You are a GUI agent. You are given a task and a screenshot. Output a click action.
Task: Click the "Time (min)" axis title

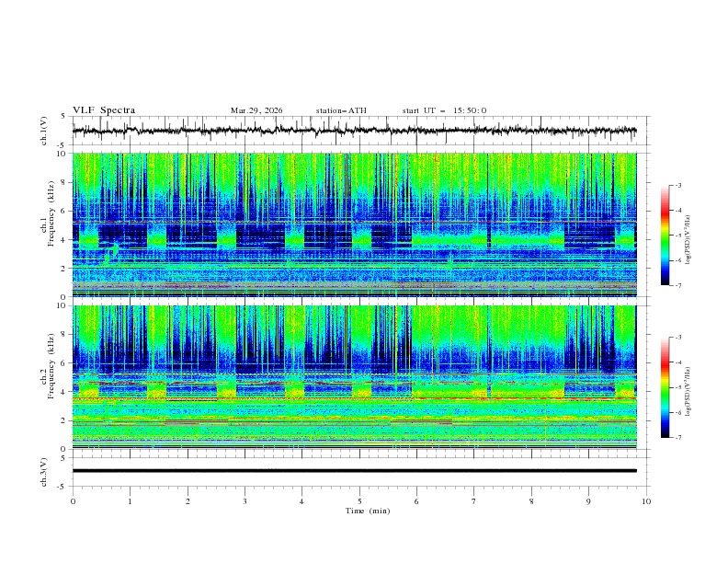coord(368,511)
